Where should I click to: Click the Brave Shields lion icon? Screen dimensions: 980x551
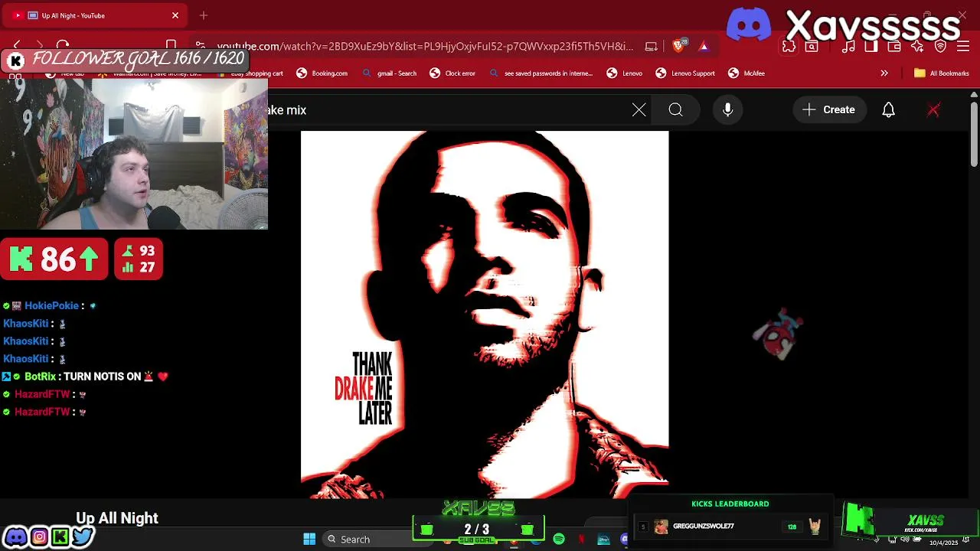[x=678, y=46]
